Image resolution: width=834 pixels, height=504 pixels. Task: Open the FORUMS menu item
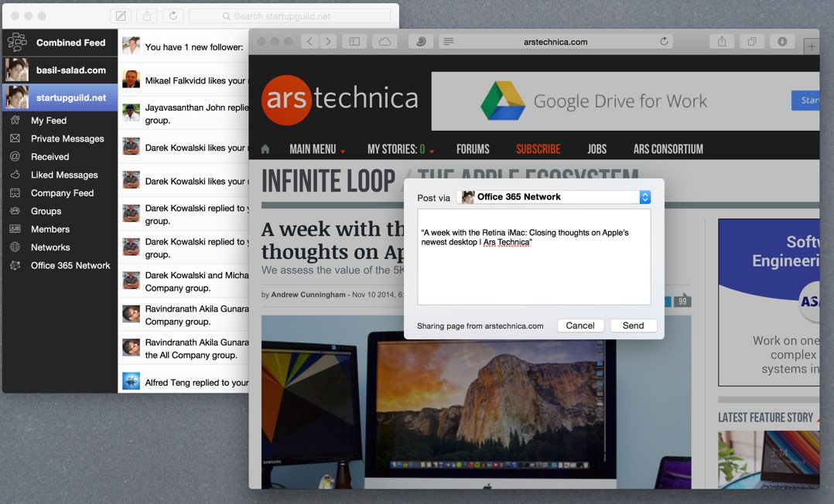coord(473,149)
